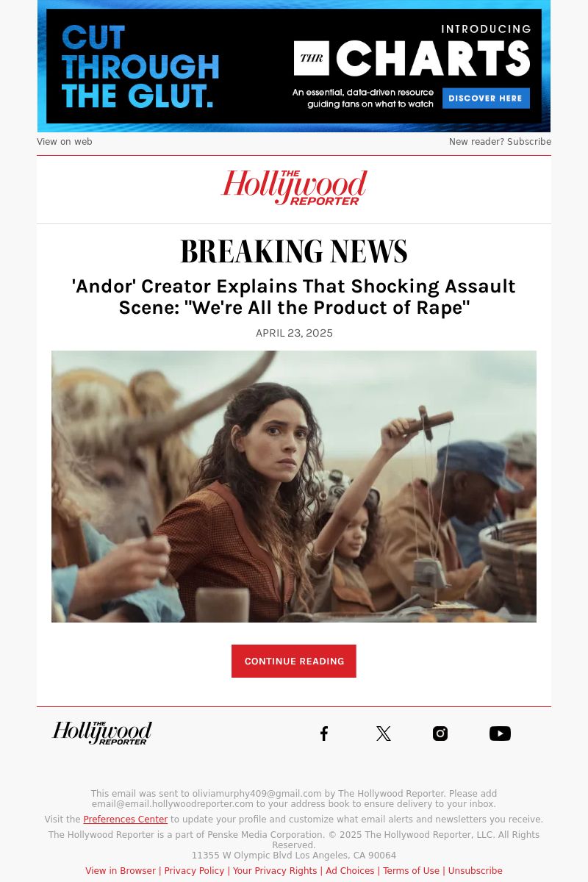Open the View on web link

pyautogui.click(x=65, y=142)
